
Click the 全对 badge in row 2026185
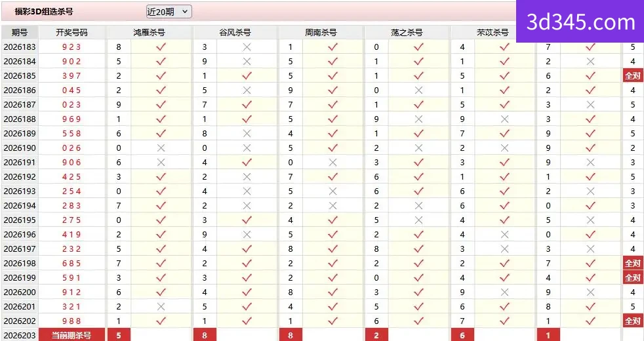[632, 76]
